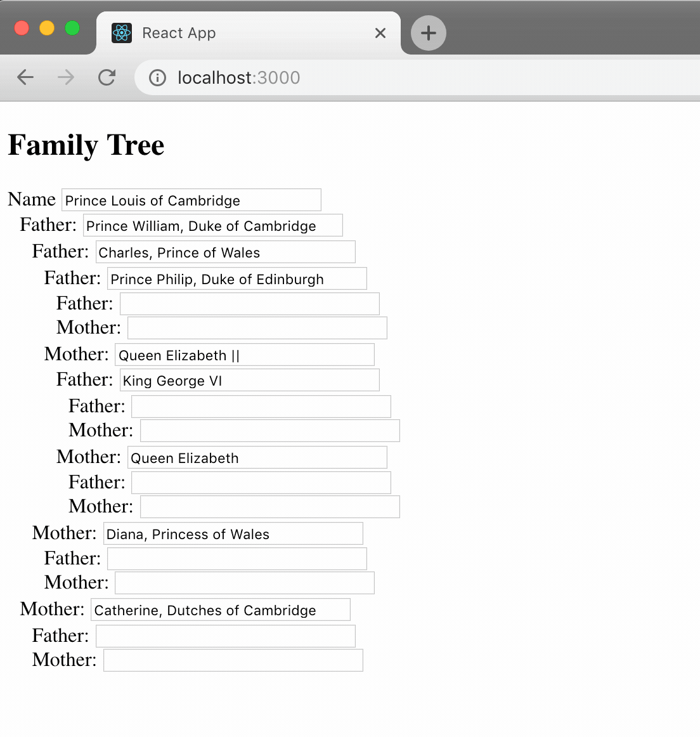Click the yellow minimize traffic light
700x737 pixels.
point(46,28)
